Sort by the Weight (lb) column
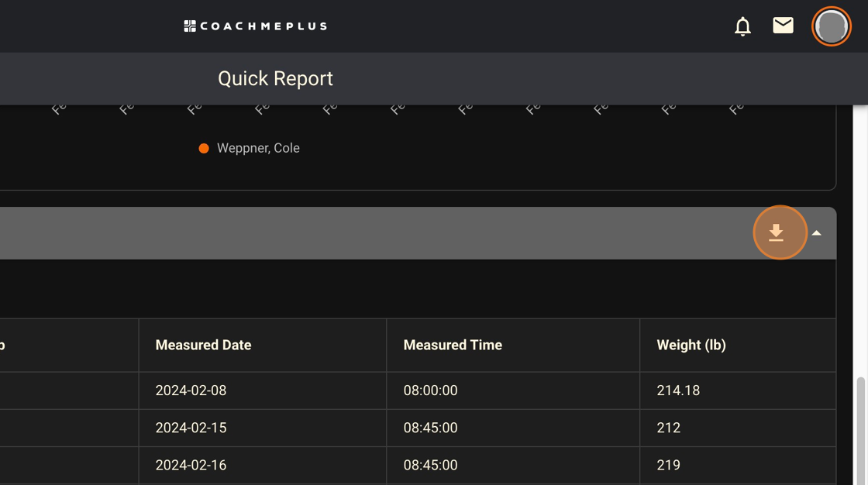Screen dimensions: 868x485 691,345
